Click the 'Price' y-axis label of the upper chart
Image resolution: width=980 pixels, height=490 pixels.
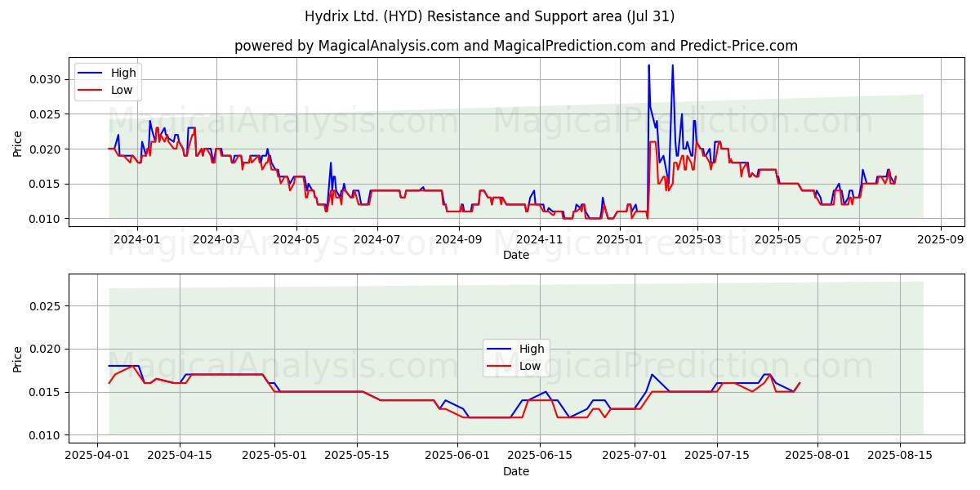pyautogui.click(x=18, y=144)
